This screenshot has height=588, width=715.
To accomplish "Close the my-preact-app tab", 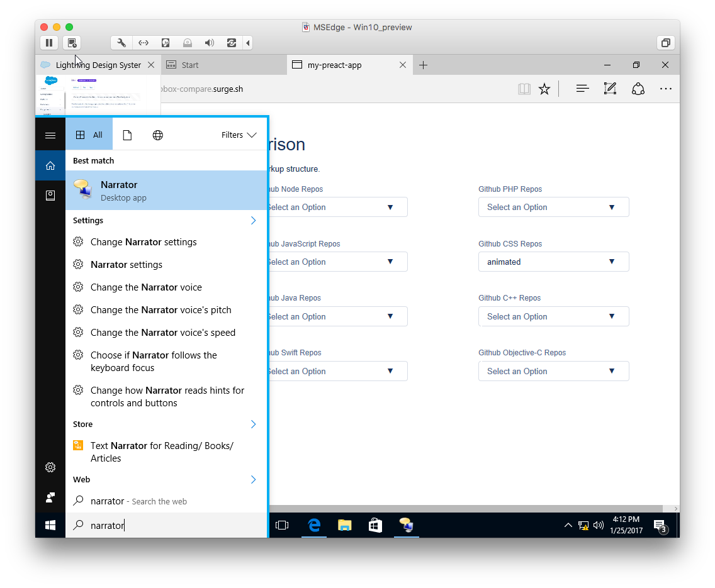I will click(403, 65).
